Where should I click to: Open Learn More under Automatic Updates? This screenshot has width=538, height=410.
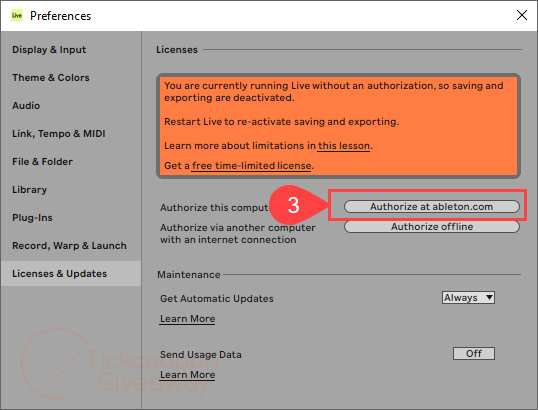[188, 319]
